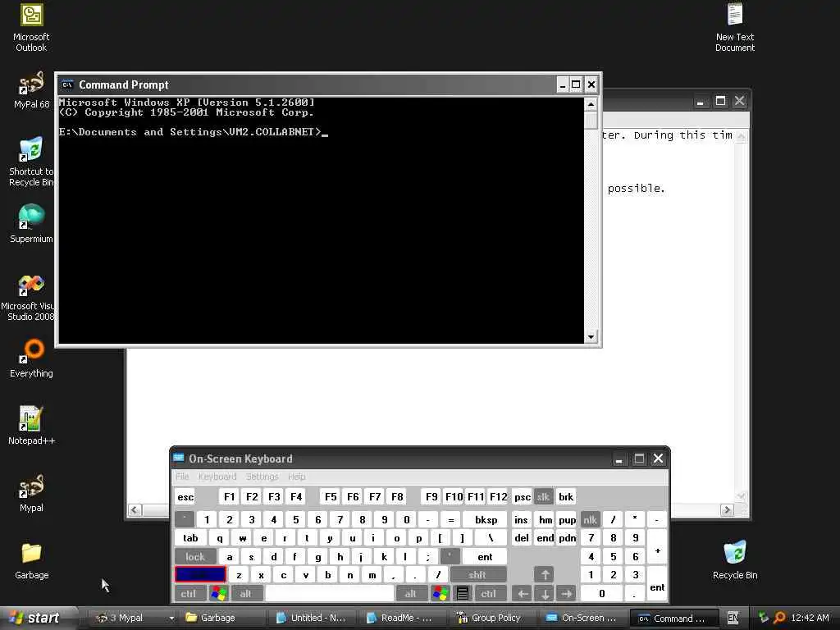Image resolution: width=840 pixels, height=630 pixels.
Task: Toggle the right shft key
Action: [x=478, y=575]
